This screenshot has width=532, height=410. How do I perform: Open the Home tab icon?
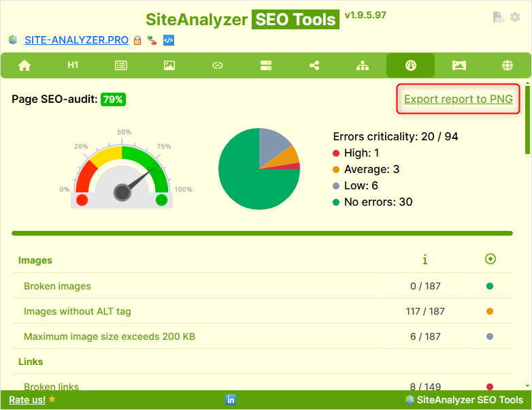tap(24, 65)
